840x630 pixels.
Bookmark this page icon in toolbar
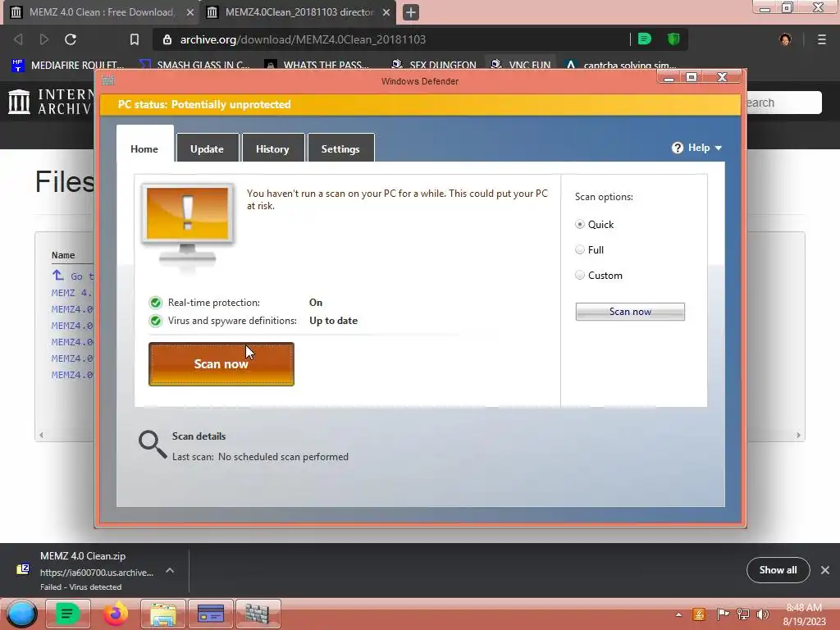tap(135, 39)
